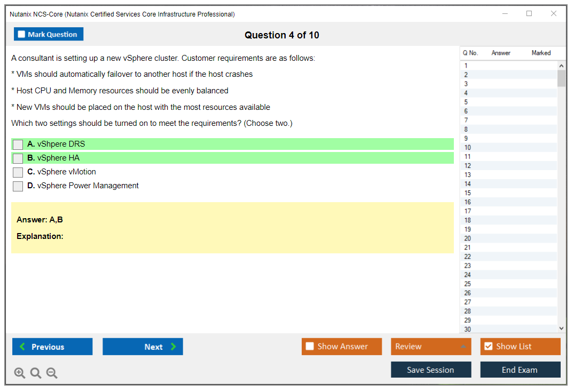Viewport: 574px width, 392px height.
Task: Enable the Show Answer checkbox
Action: (x=310, y=347)
